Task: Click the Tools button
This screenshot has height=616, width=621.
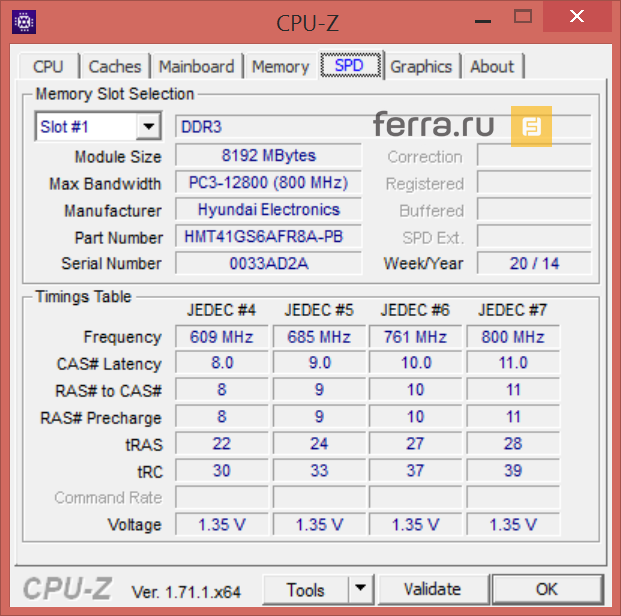Action: (305, 589)
